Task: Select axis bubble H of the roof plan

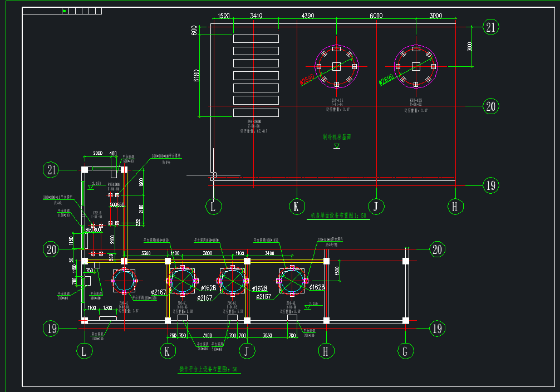Action: point(455,207)
